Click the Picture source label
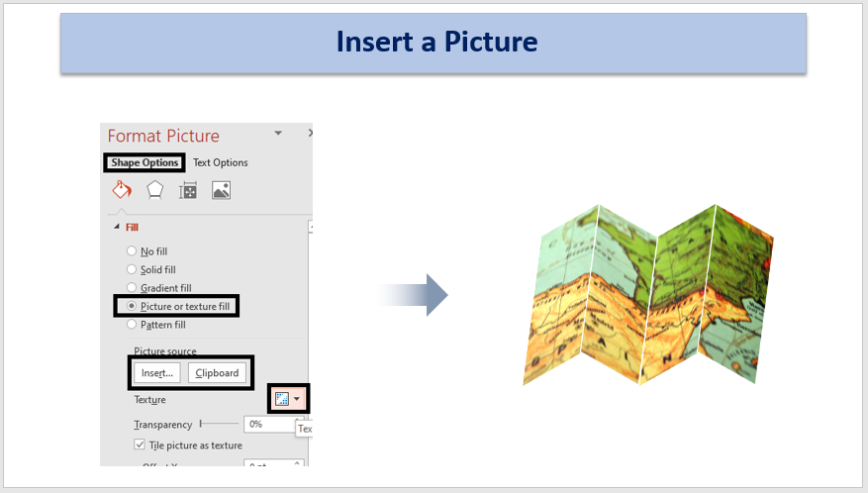Screen dimensions: 868x493 [x=165, y=351]
